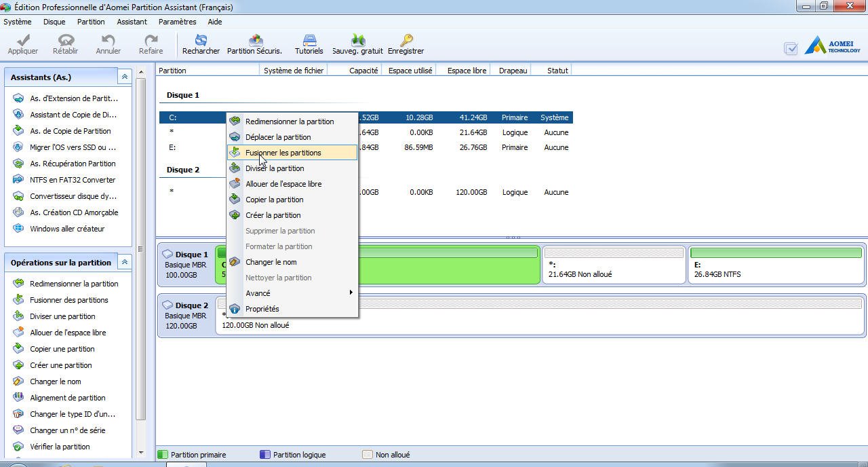Select the E: 26.84GB NTFS partition block
Image resolution: width=868 pixels, height=467 pixels.
pos(776,265)
